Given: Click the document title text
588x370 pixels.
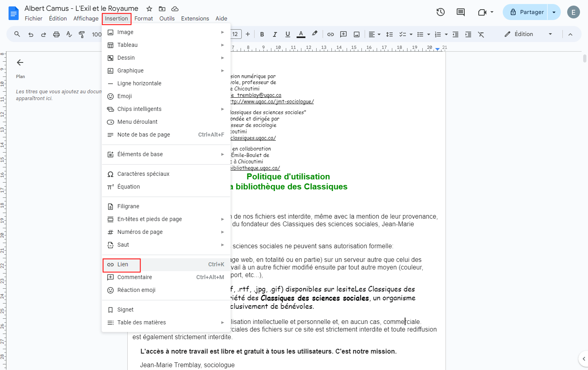Looking at the screenshot, I should (x=81, y=8).
